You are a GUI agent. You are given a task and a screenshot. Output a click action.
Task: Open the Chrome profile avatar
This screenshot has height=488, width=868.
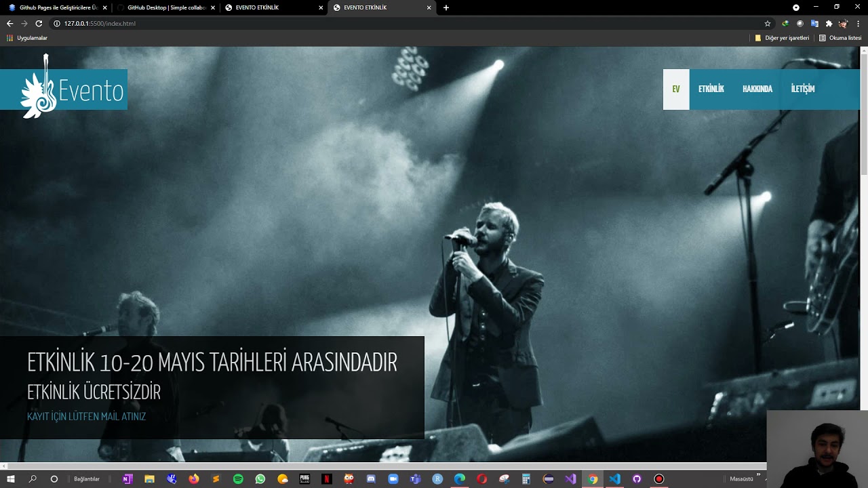coord(844,23)
